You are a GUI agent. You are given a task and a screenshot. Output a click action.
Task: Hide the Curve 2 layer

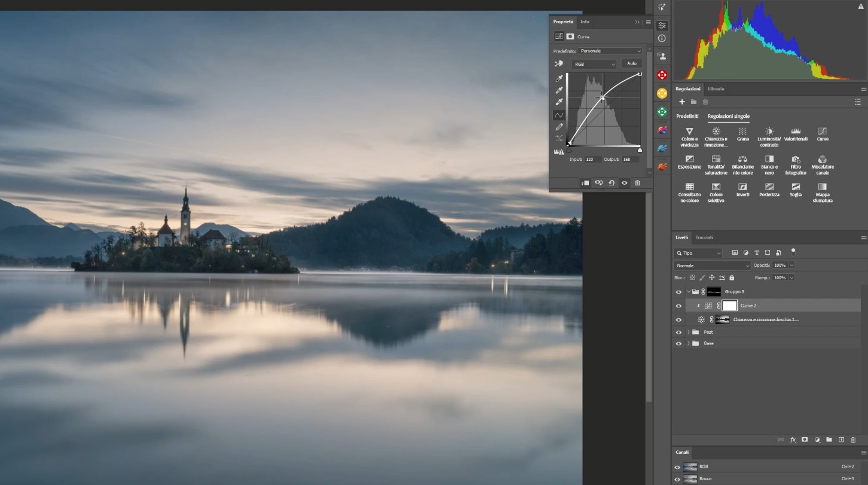tap(678, 306)
